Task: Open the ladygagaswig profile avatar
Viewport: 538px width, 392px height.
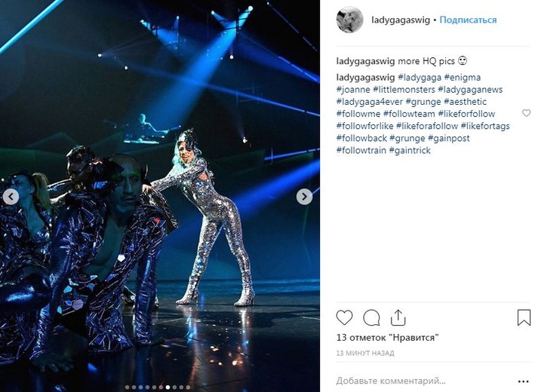Action: coord(349,20)
